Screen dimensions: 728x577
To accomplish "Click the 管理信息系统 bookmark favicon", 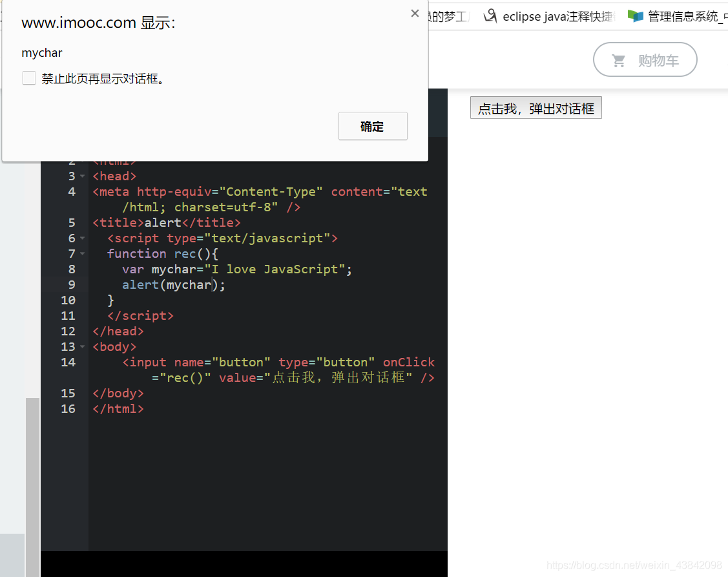I will coord(635,16).
